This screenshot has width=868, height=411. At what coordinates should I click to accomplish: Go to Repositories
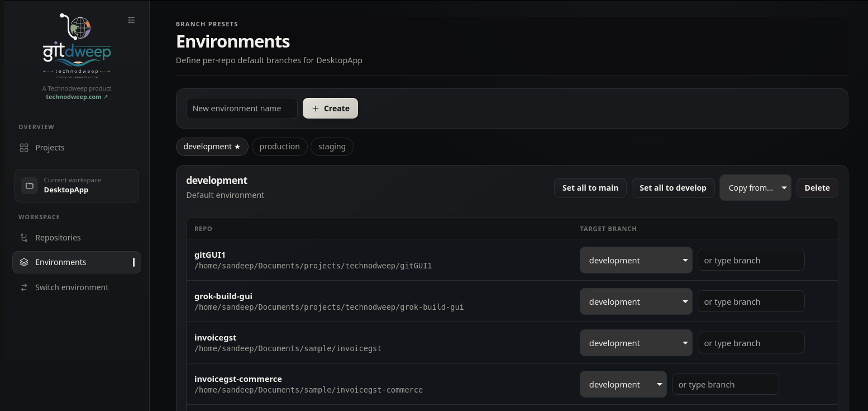(x=77, y=238)
